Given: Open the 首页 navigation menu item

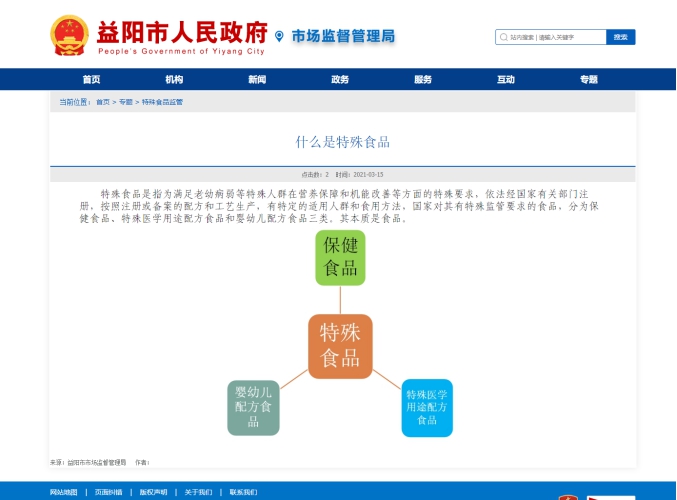Looking at the screenshot, I should tap(91, 80).
